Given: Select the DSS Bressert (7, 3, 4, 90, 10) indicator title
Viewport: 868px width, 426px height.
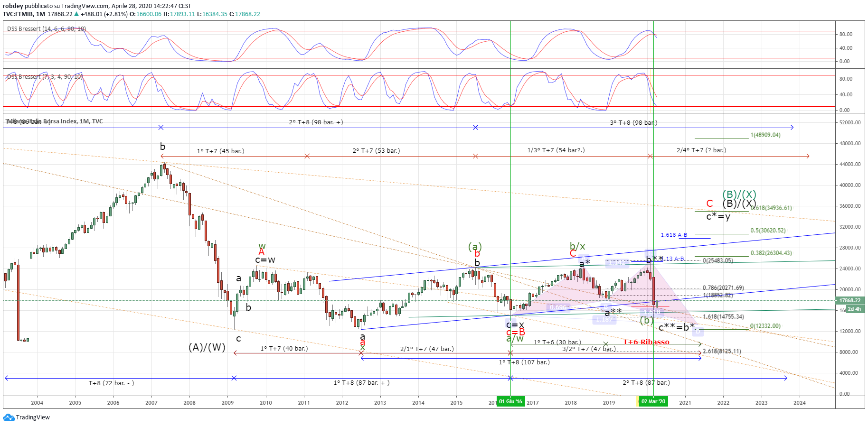Looking at the screenshot, I should (45, 77).
